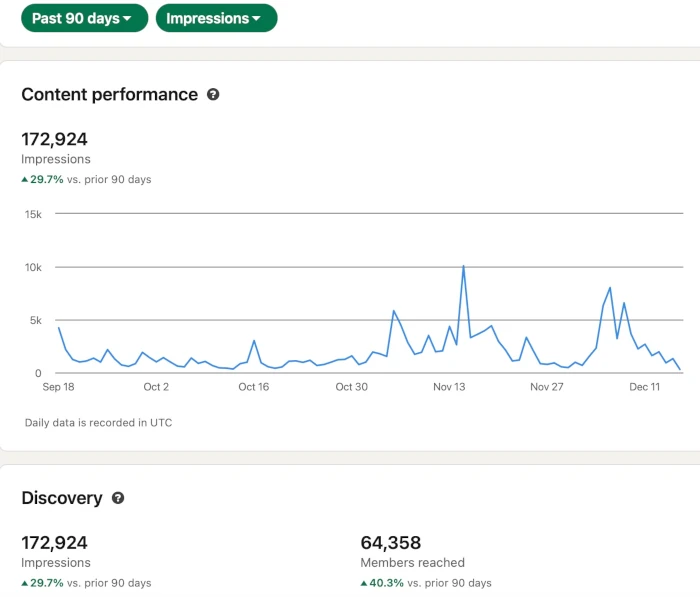Click the help icon next to Discovery
The width and height of the screenshot is (700, 597).
click(117, 498)
